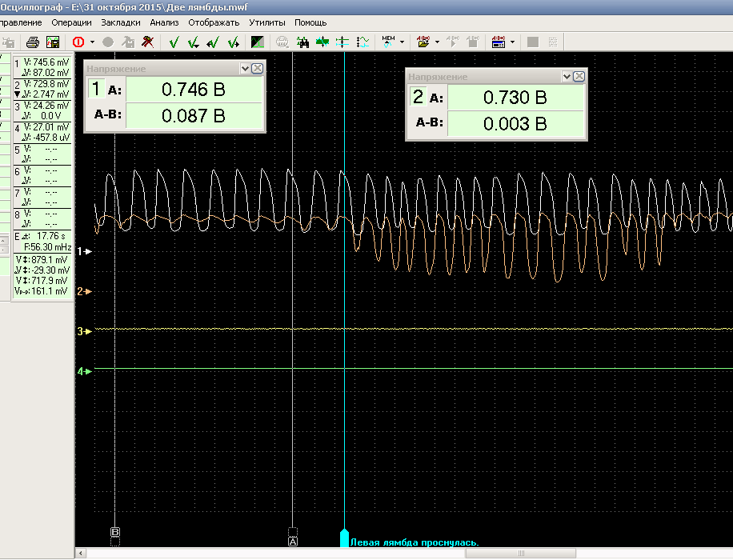733x560 pixels.
Task: Click the save oscillogram icon
Action: click(53, 42)
